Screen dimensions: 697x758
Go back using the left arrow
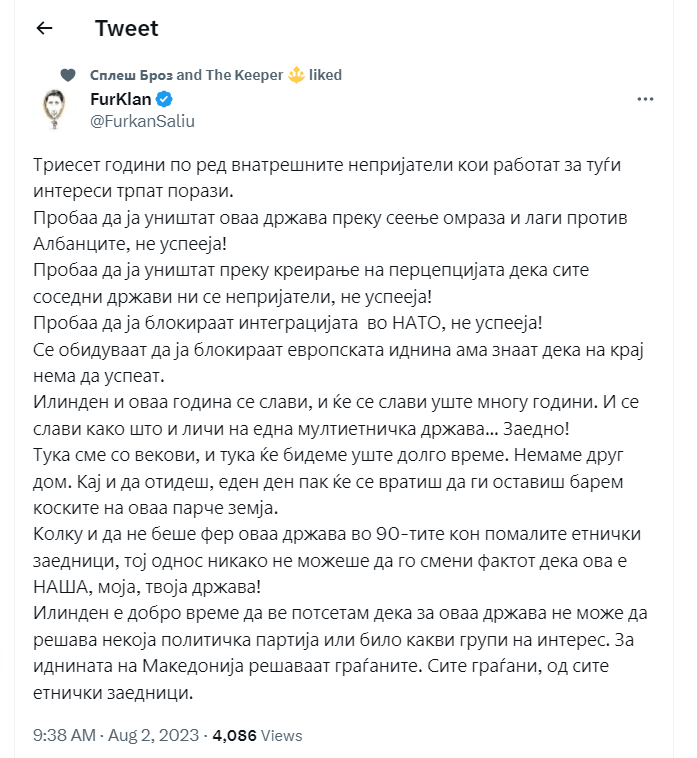(x=44, y=29)
